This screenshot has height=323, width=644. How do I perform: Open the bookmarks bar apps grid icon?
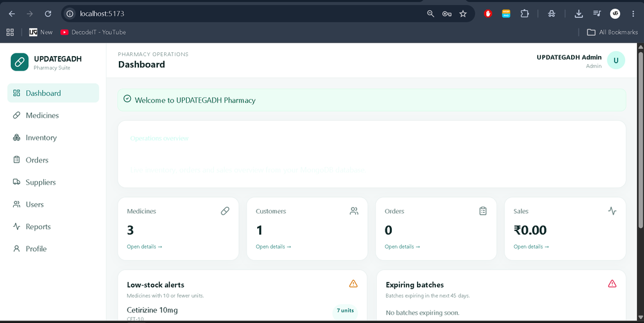[x=10, y=32]
